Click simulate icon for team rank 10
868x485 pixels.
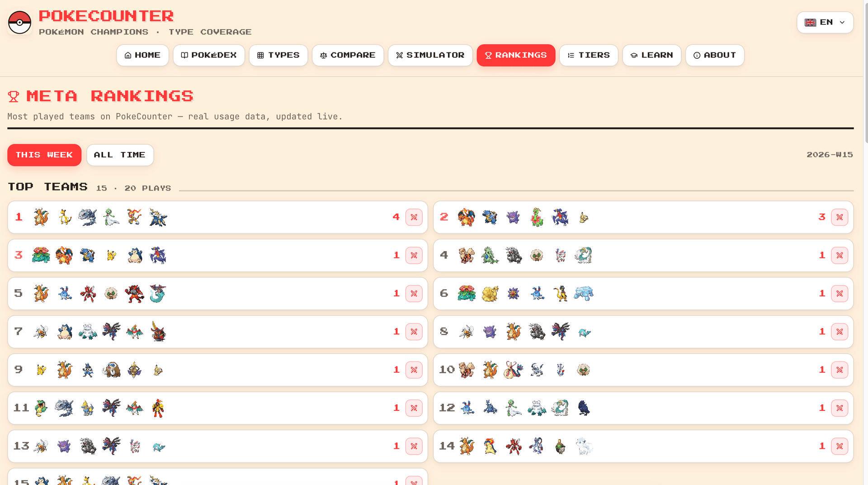tap(840, 370)
